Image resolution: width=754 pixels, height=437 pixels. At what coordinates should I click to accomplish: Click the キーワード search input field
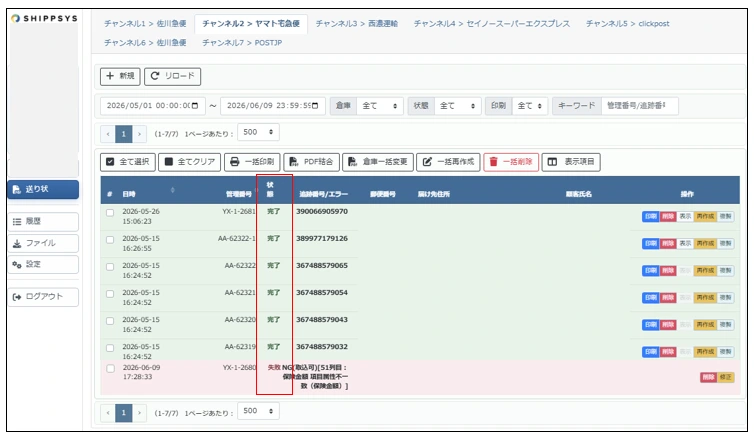pyautogui.click(x=640, y=106)
